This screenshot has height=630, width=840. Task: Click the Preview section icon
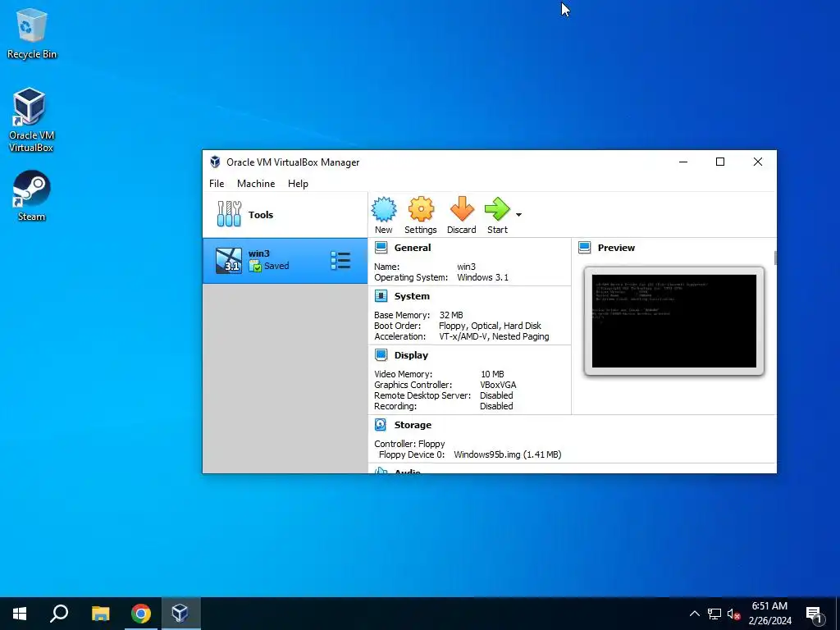(x=584, y=248)
